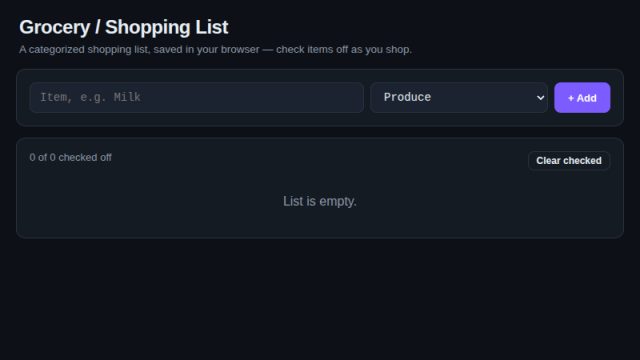The width and height of the screenshot is (640, 360).
Task: Click the purple + Add button
Action: click(582, 98)
